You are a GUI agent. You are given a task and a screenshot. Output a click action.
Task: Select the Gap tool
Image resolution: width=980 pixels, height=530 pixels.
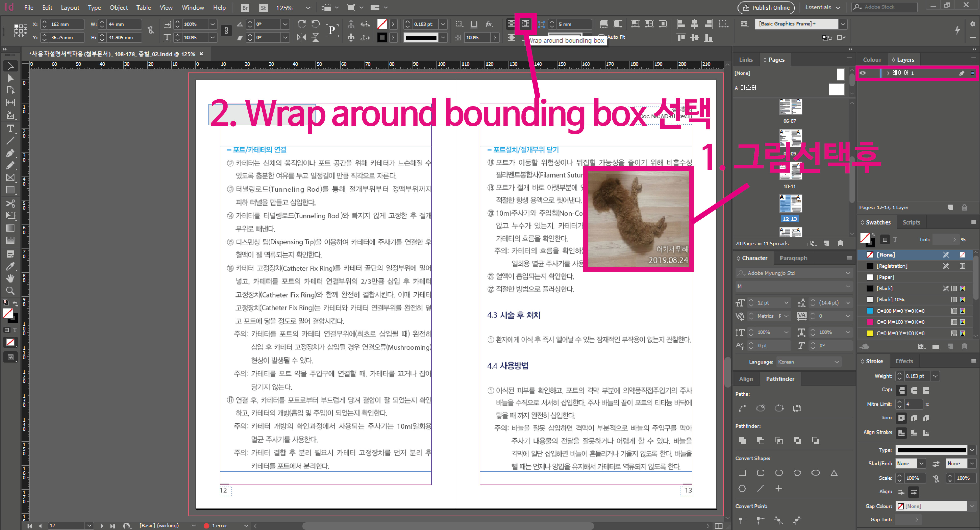tap(10, 102)
